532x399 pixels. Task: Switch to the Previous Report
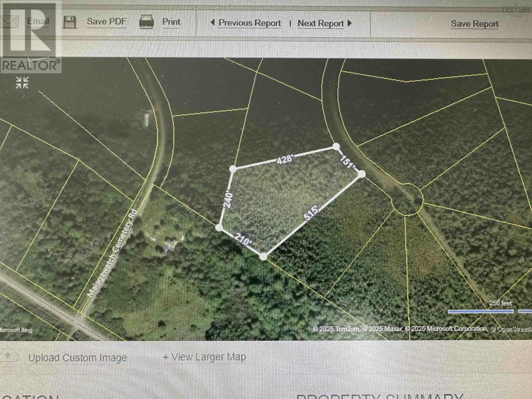tap(249, 23)
